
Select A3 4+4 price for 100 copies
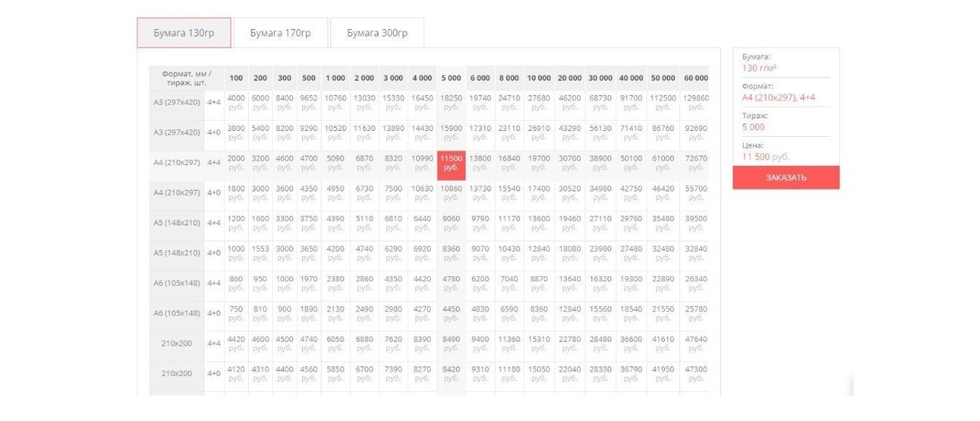click(236, 102)
